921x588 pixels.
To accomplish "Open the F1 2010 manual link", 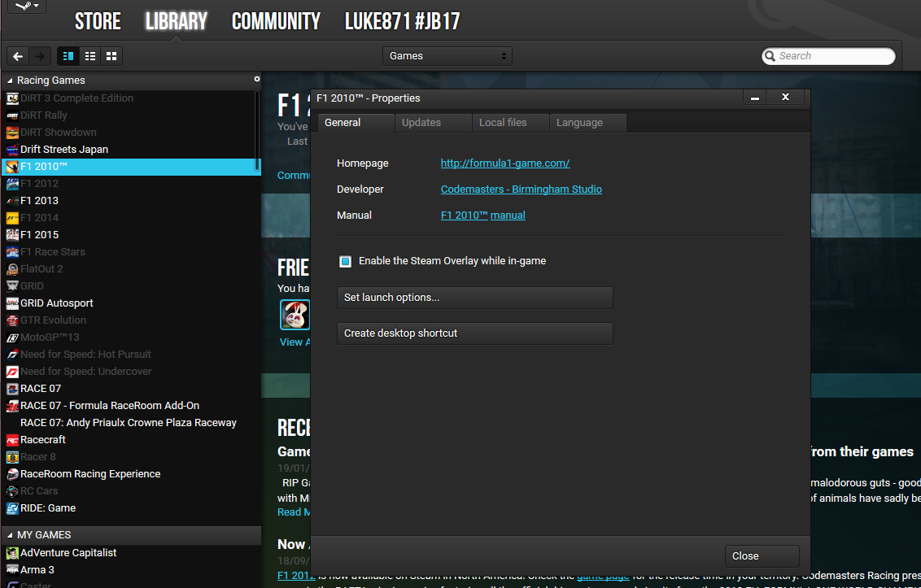I will coord(482,215).
